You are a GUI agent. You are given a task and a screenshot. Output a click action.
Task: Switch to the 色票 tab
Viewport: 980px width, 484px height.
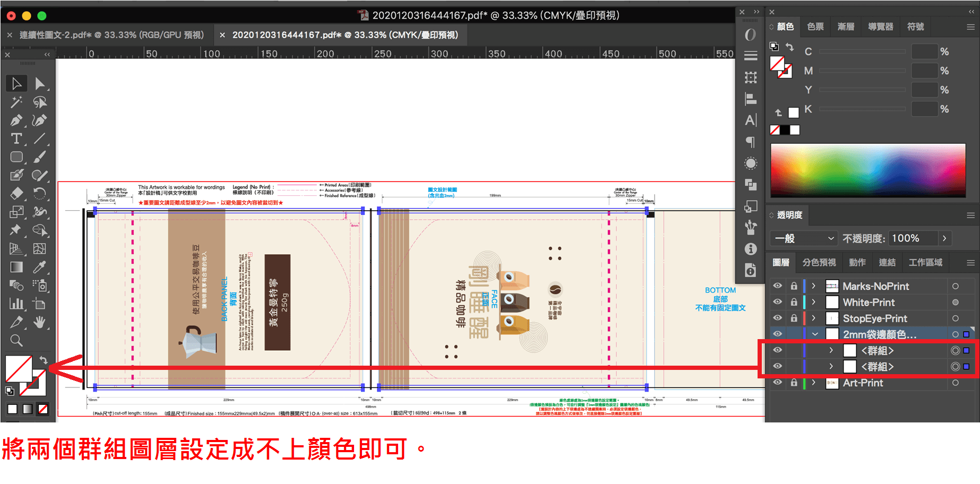coord(815,27)
